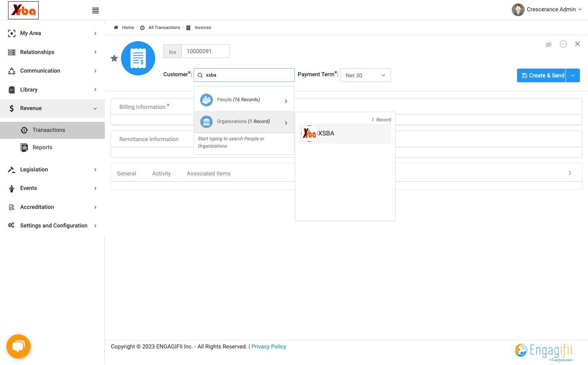Viewport: 588px width, 365px height.
Task: Open Transactions under Revenue
Action: coord(52,130)
